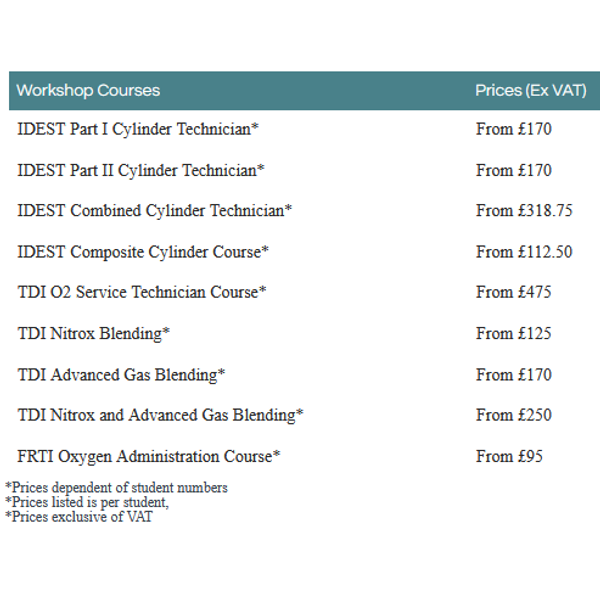This screenshot has width=600, height=600.
Task: Click TDI Nitrox and Advanced Gas Blending
Action: click(x=160, y=415)
